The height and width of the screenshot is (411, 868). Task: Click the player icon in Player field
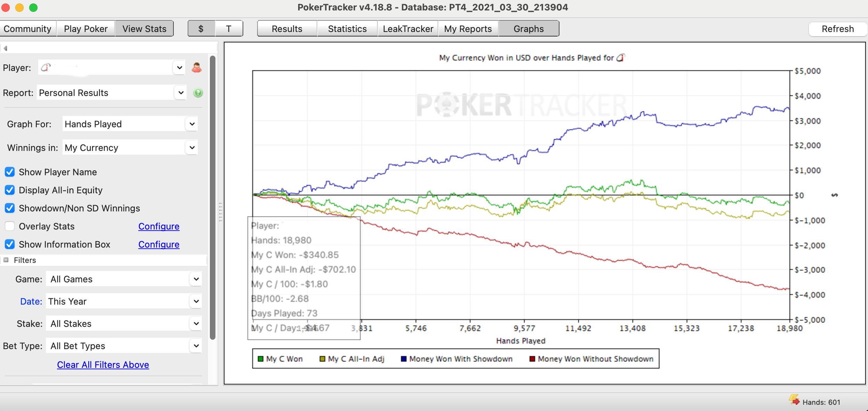click(46, 67)
